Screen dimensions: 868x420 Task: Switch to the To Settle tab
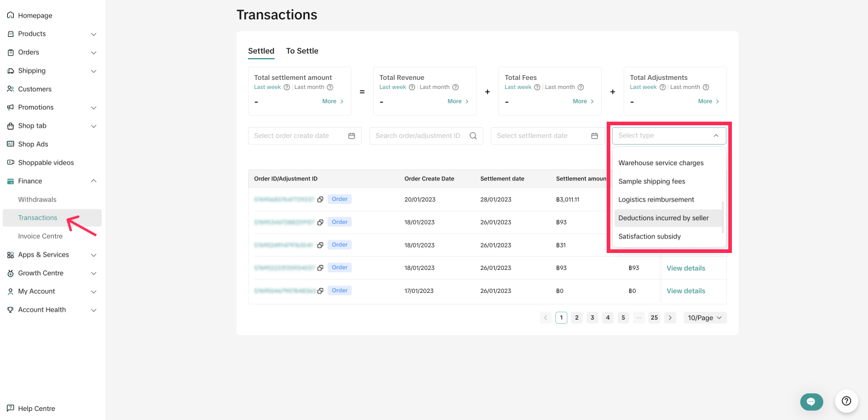302,51
